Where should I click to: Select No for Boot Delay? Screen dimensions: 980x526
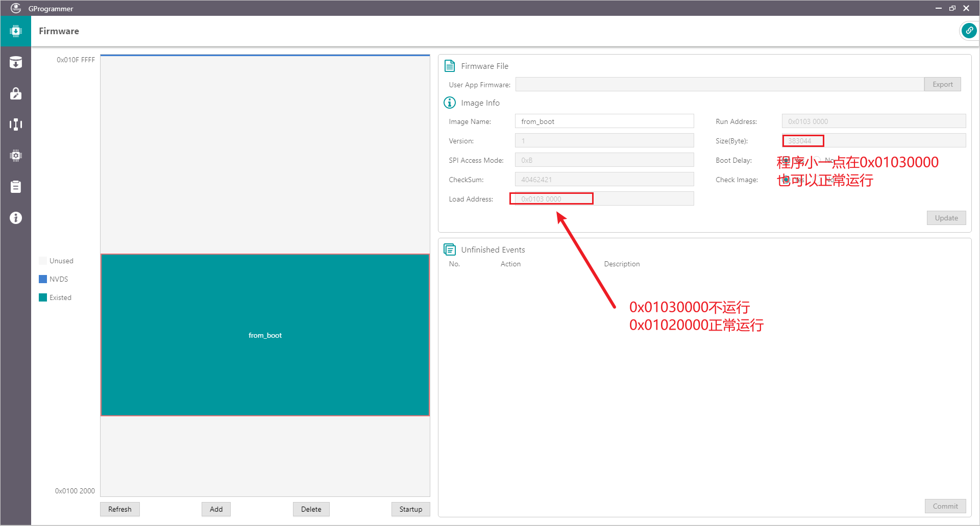[x=817, y=160]
